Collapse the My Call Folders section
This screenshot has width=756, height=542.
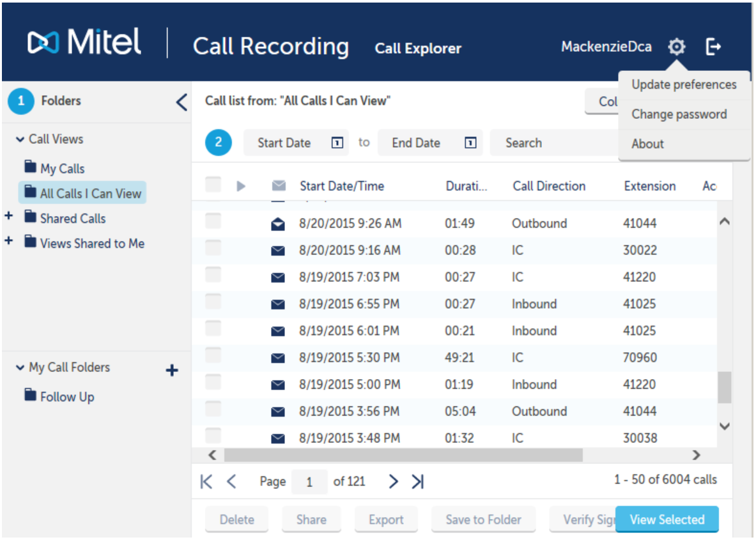(x=20, y=368)
